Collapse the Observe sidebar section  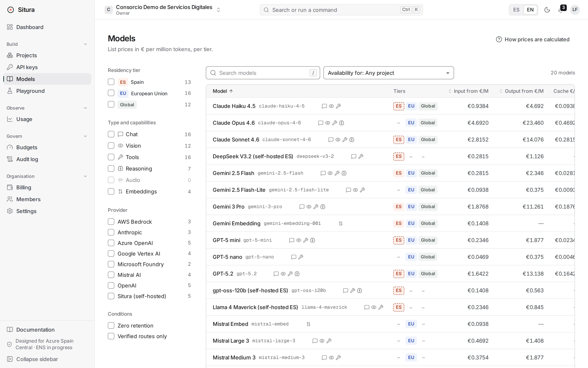(85, 108)
